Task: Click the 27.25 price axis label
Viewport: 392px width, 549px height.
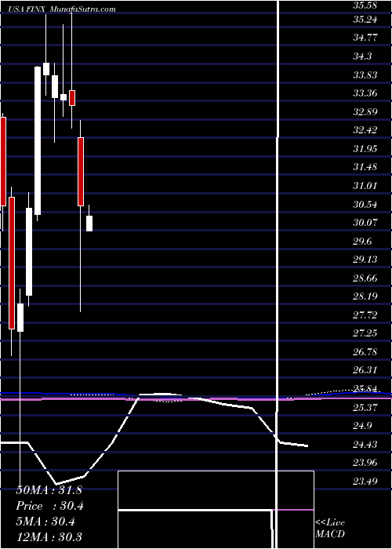Action: [365, 333]
